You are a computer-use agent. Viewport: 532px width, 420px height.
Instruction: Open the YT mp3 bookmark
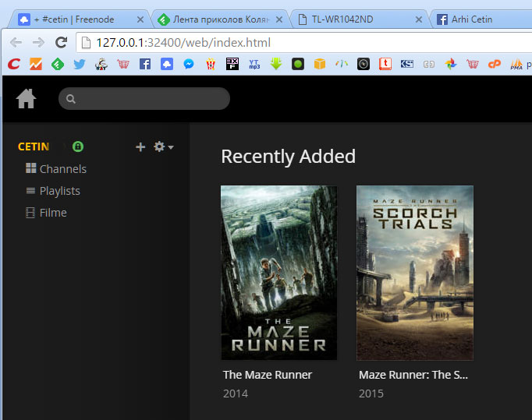254,64
